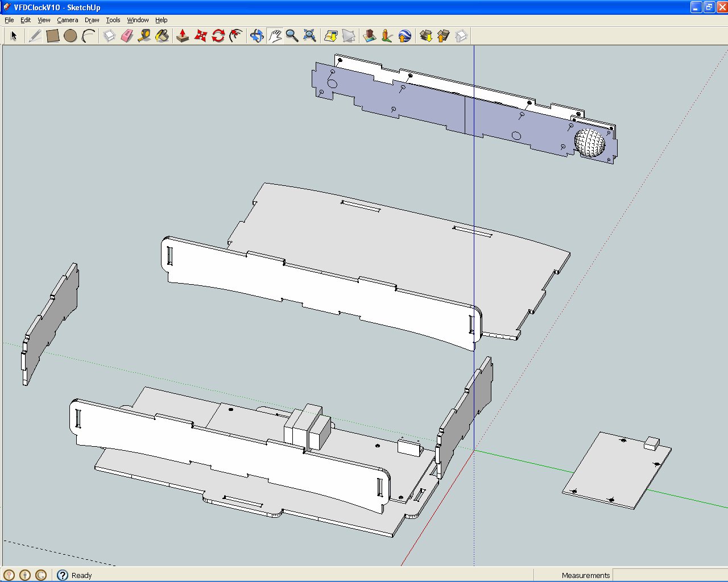Choose the Rotate tool

click(x=218, y=36)
